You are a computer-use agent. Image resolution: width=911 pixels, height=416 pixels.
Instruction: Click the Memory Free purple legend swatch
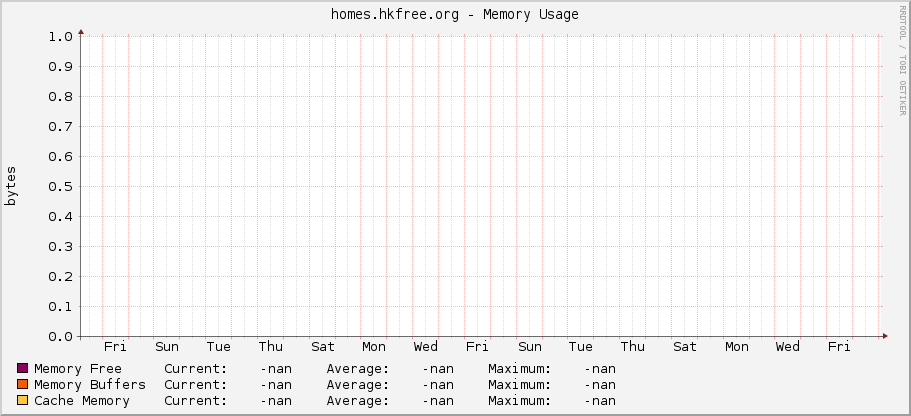pos(23,368)
